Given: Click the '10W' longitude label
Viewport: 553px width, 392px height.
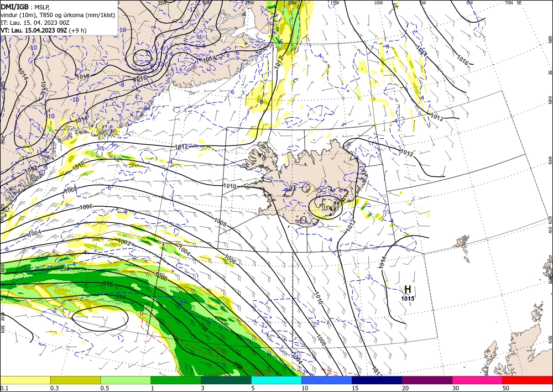Looking at the screenshot, I should (x=378, y=3).
